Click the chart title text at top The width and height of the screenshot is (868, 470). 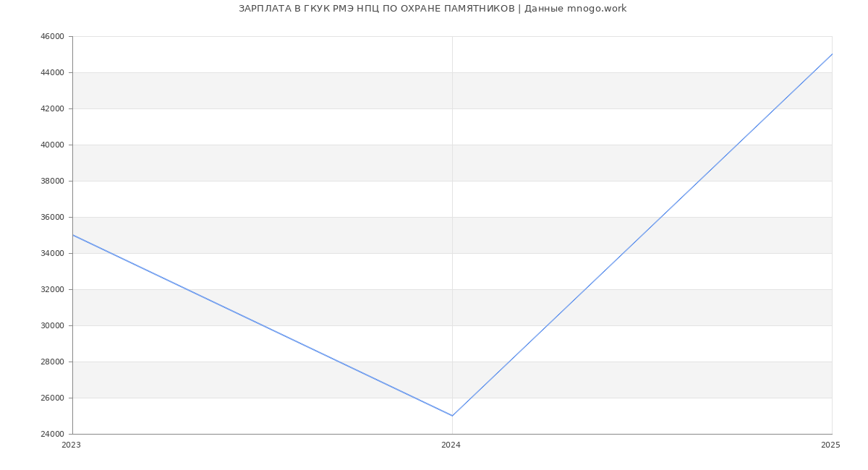[433, 9]
